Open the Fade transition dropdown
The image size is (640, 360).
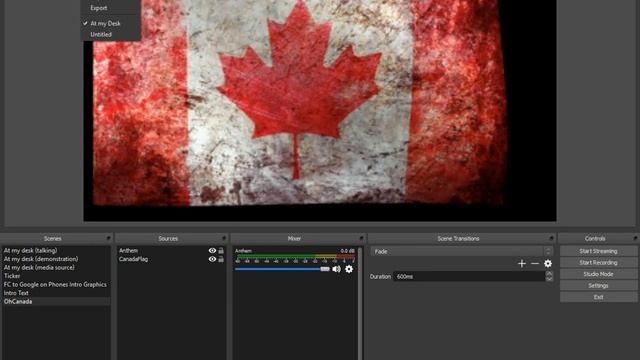click(461, 251)
